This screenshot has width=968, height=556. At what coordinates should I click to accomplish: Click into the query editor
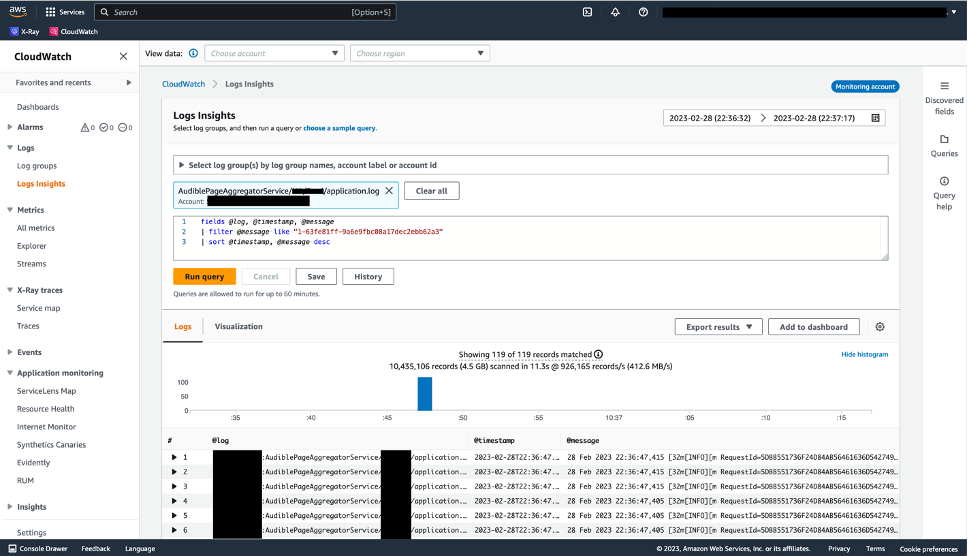(x=530, y=238)
